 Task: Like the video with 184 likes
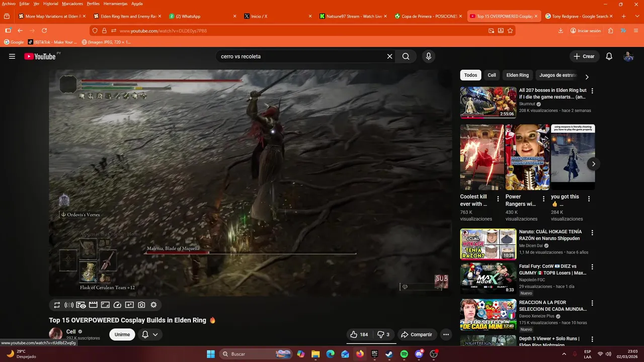click(359, 334)
